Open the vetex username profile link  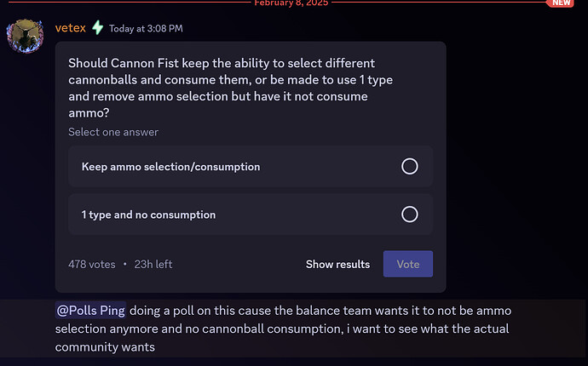click(x=70, y=28)
